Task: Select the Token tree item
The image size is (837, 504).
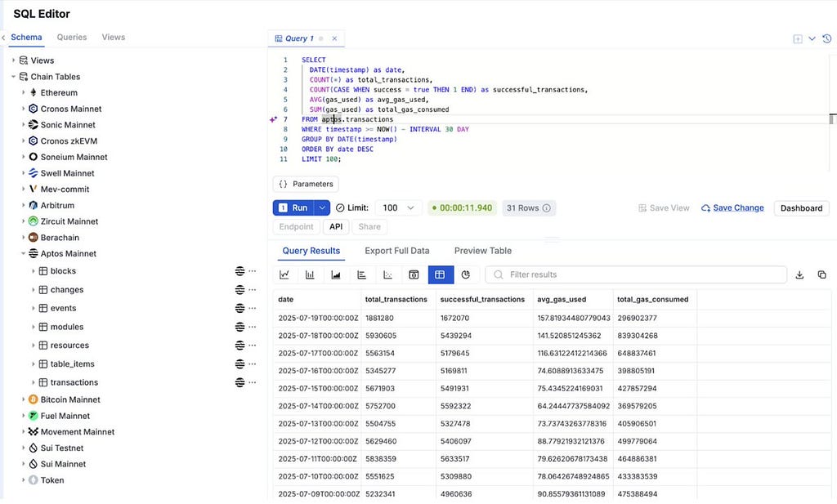Action: (52, 480)
